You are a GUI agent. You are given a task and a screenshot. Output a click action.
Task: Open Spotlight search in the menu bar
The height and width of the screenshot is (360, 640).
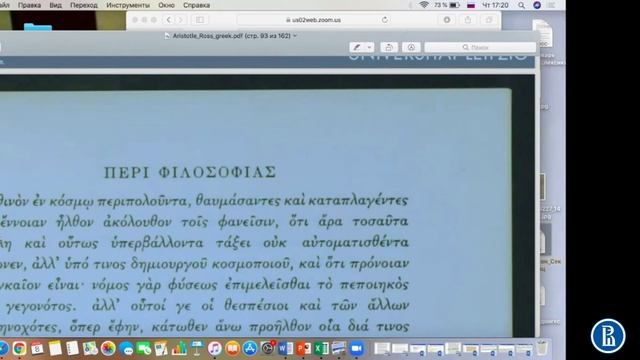[x=522, y=5]
